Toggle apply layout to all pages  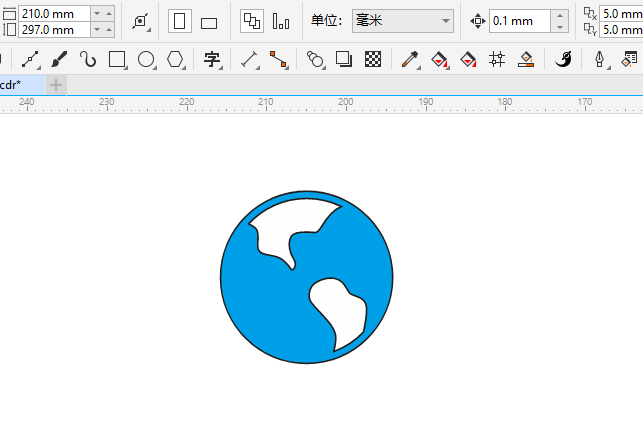[x=251, y=21]
